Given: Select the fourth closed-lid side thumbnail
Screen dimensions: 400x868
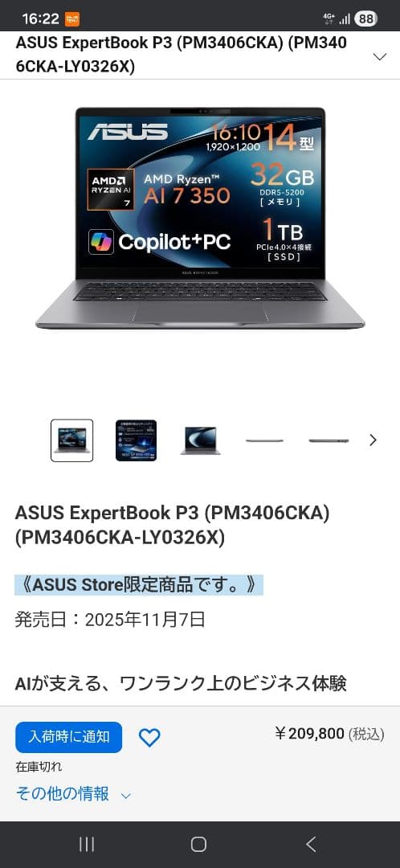Looking at the screenshot, I should click(264, 440).
